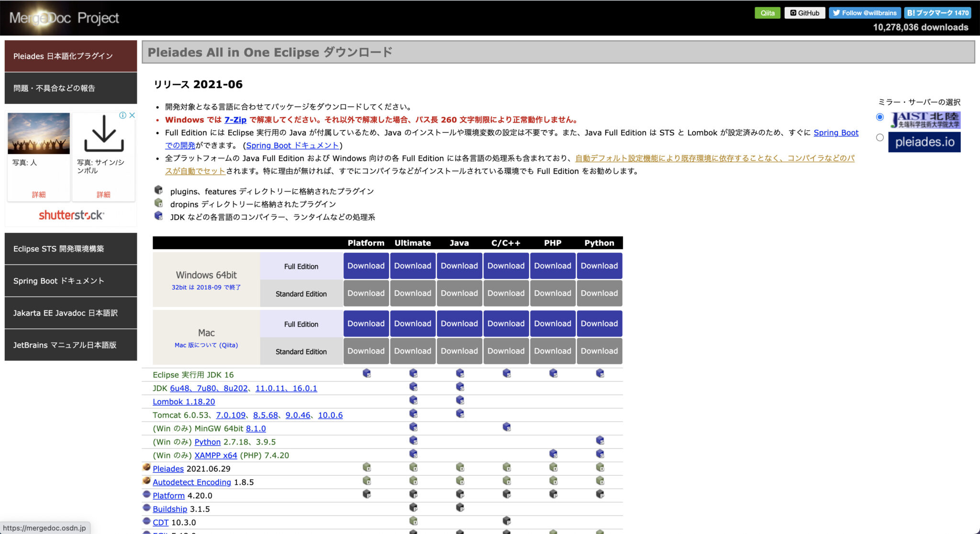The height and width of the screenshot is (534, 980).
Task: Open the GitHub badge button
Action: click(x=804, y=13)
